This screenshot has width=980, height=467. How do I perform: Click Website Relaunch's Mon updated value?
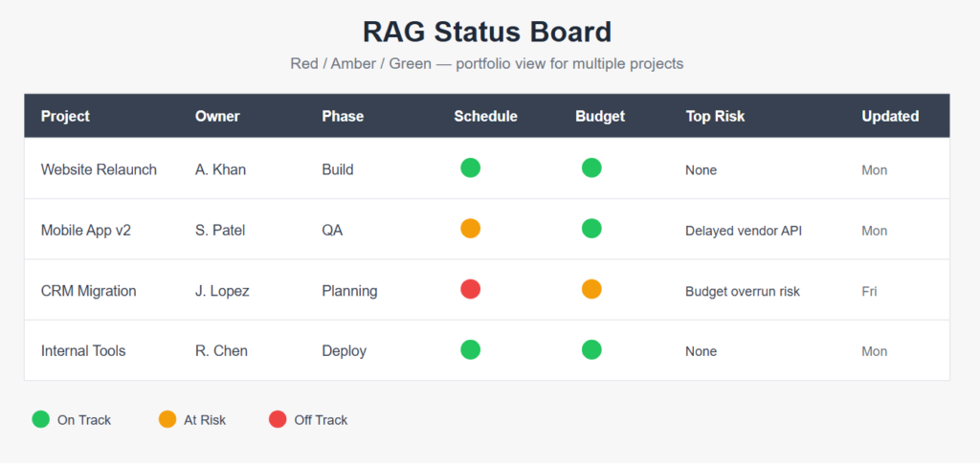point(875,170)
